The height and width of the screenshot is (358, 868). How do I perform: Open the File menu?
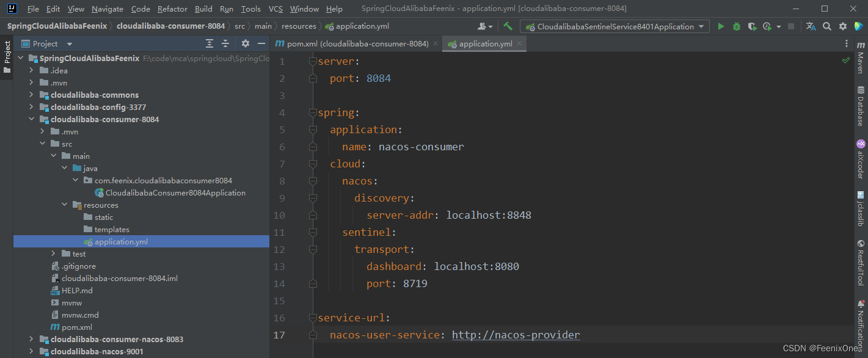coord(33,9)
